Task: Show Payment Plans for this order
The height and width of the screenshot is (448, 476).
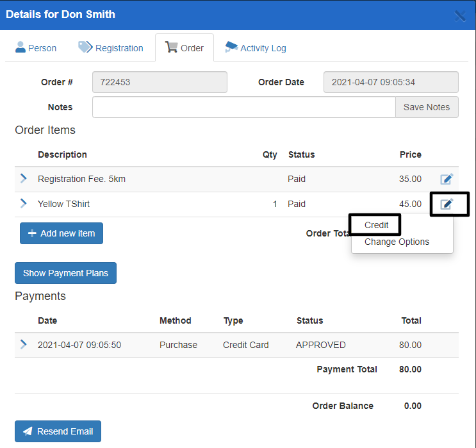Action: pyautogui.click(x=65, y=273)
